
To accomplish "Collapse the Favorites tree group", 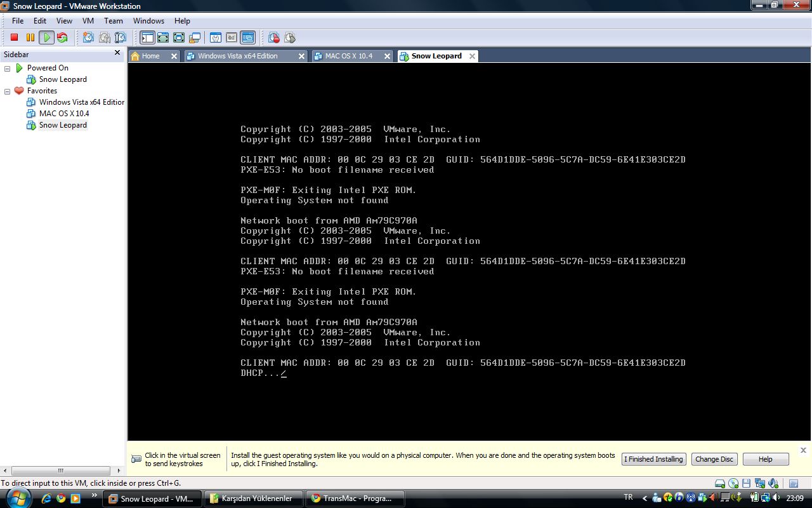I will point(8,91).
